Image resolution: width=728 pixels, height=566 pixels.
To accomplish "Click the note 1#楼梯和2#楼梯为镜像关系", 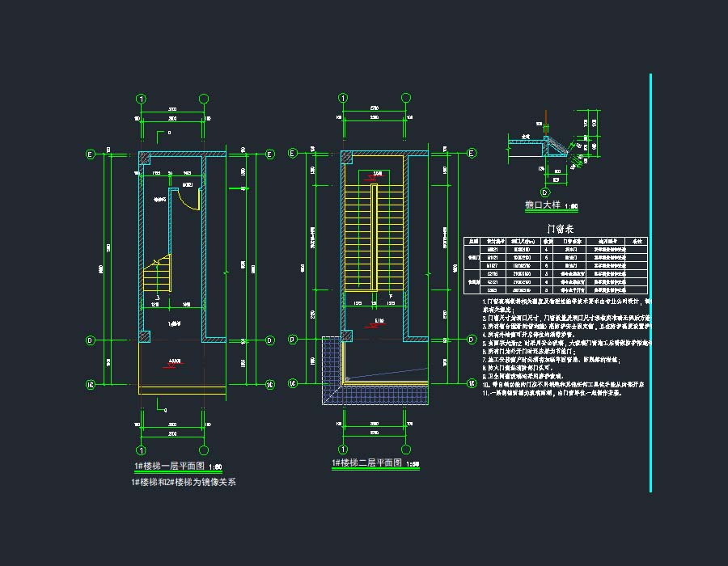I will [x=184, y=482].
